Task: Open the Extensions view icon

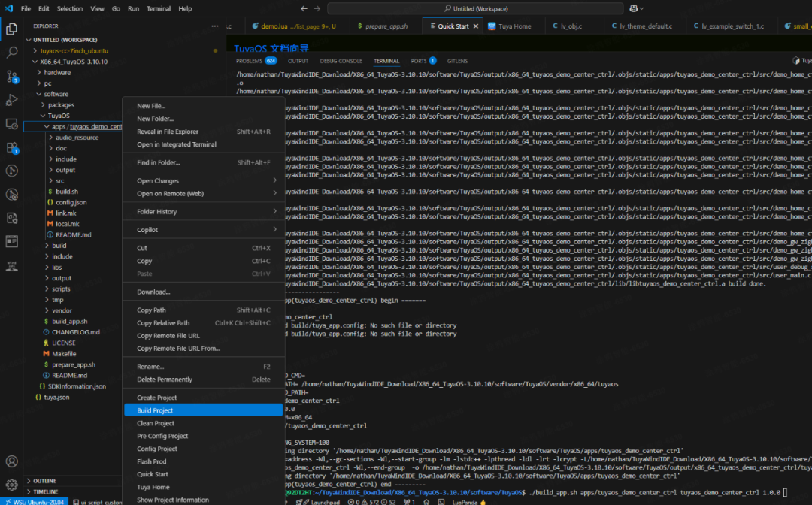Action: [11, 148]
